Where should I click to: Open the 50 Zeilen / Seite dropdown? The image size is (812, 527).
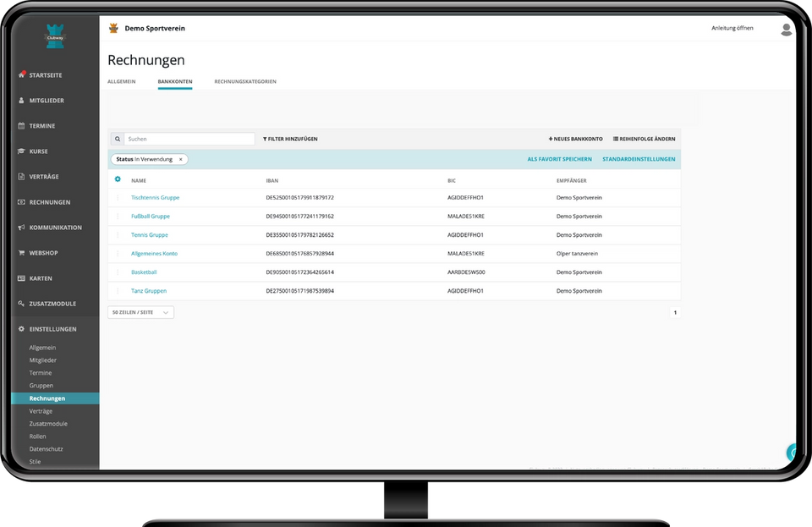tap(141, 312)
